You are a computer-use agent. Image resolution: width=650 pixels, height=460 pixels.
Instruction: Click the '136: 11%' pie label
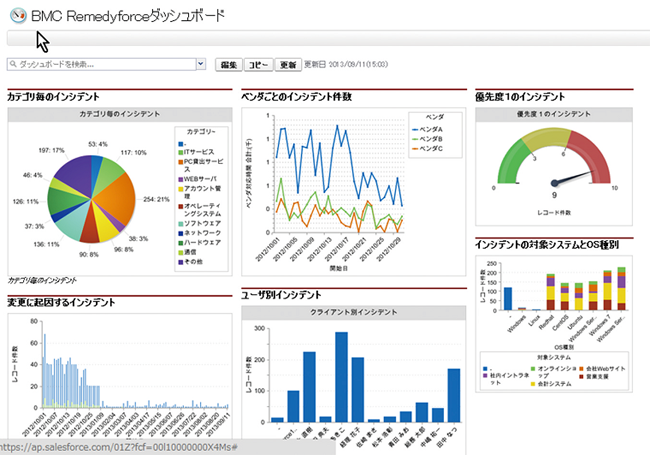point(46,245)
